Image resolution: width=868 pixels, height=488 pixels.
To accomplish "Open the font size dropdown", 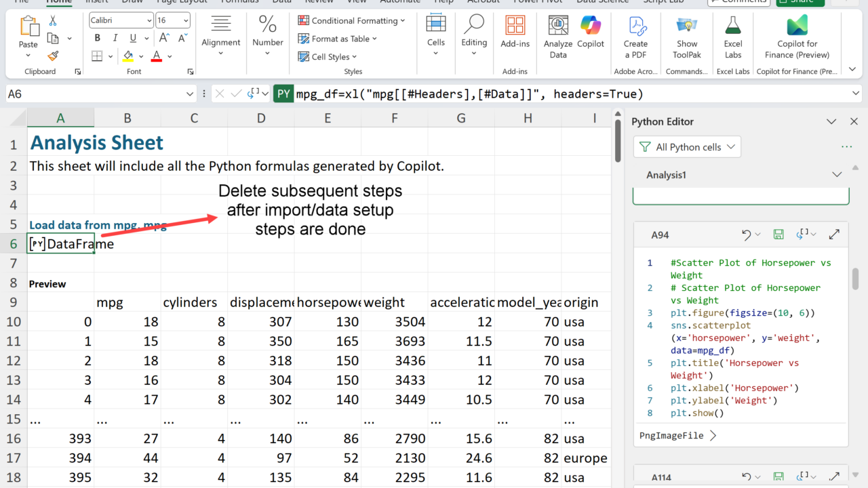I will click(185, 21).
